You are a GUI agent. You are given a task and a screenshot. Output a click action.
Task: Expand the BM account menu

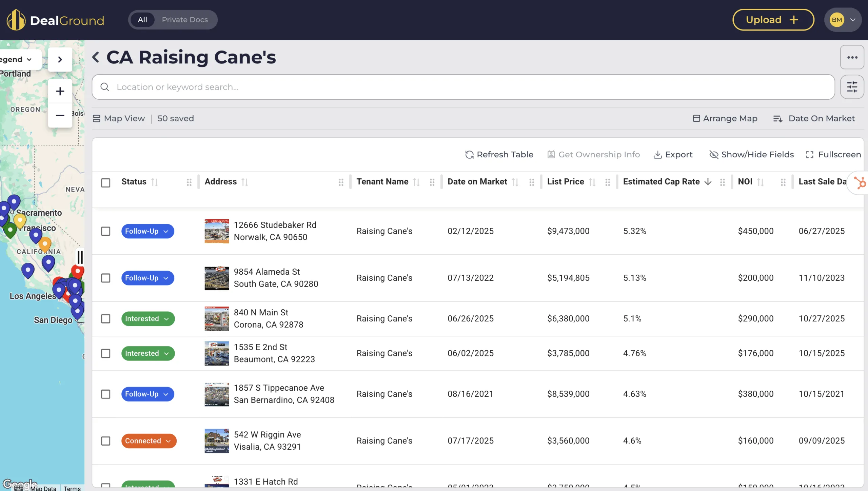[843, 19]
